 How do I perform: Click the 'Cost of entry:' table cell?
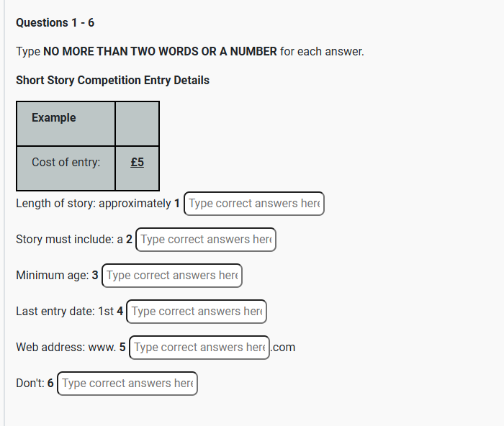click(x=66, y=168)
